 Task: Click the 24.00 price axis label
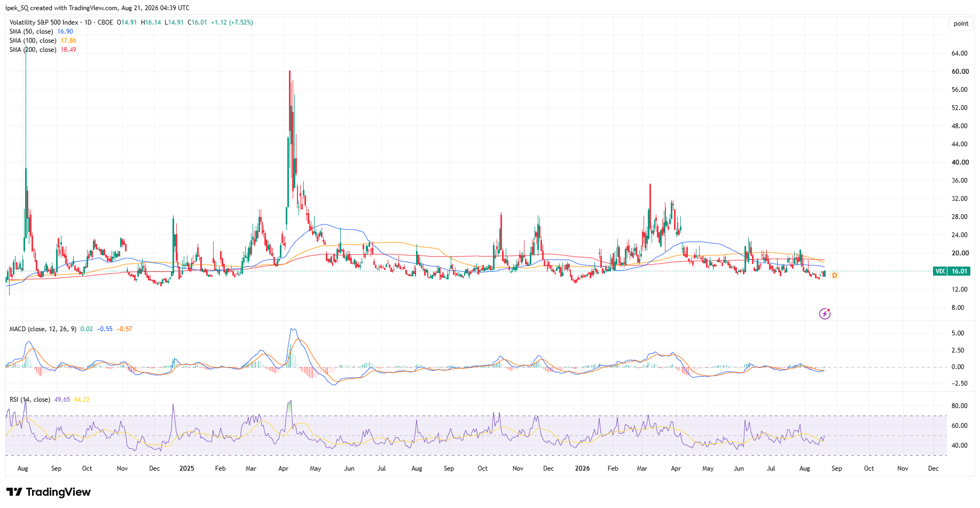[960, 235]
